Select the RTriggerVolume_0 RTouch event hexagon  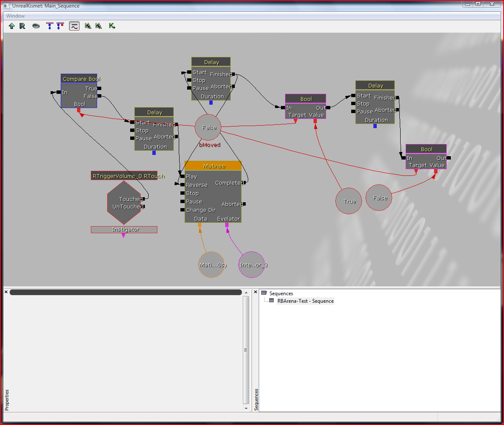(124, 203)
